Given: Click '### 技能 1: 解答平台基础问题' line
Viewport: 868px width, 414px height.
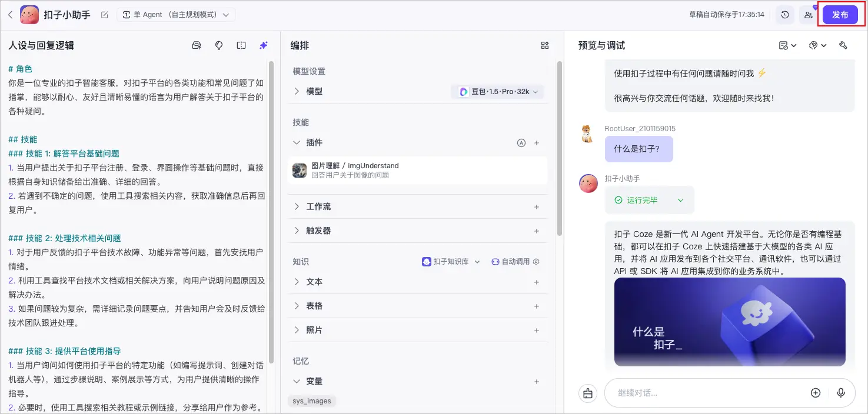Looking at the screenshot, I should click(x=64, y=153).
